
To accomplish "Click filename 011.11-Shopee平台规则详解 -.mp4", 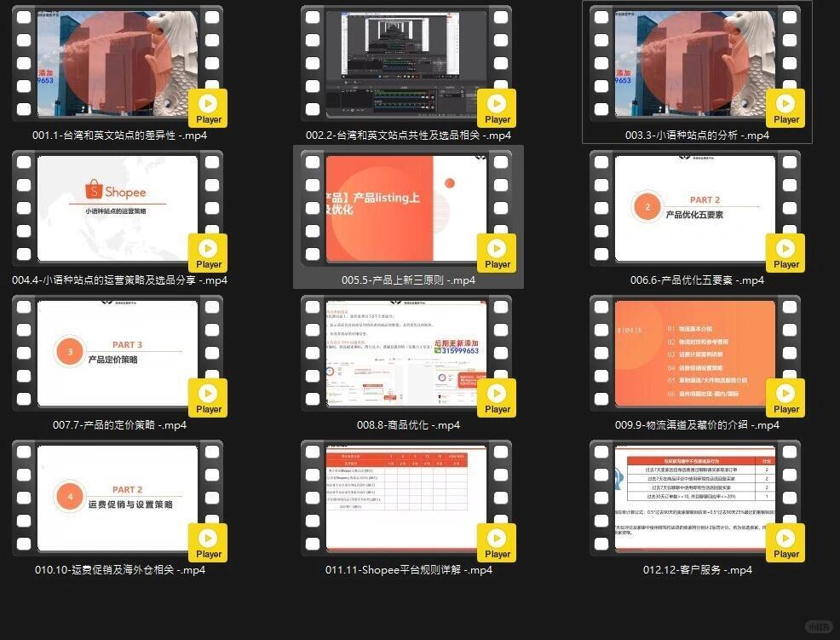I will pos(409,569).
